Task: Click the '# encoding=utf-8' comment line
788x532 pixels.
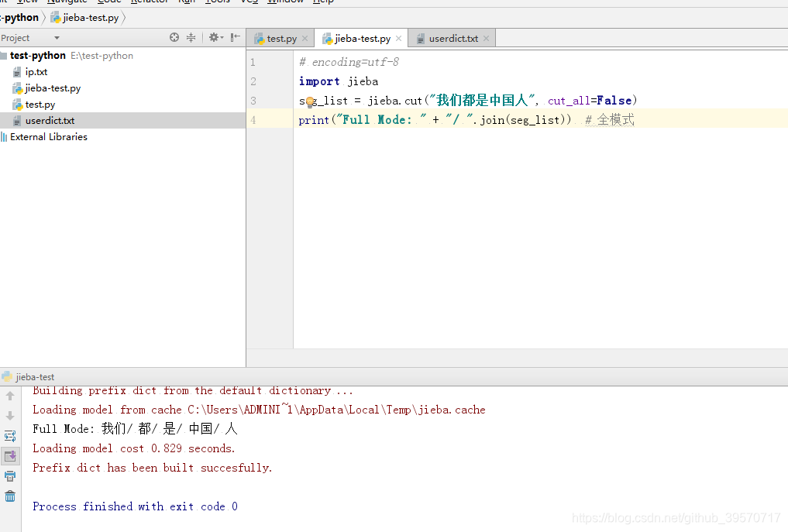Action: pos(349,62)
